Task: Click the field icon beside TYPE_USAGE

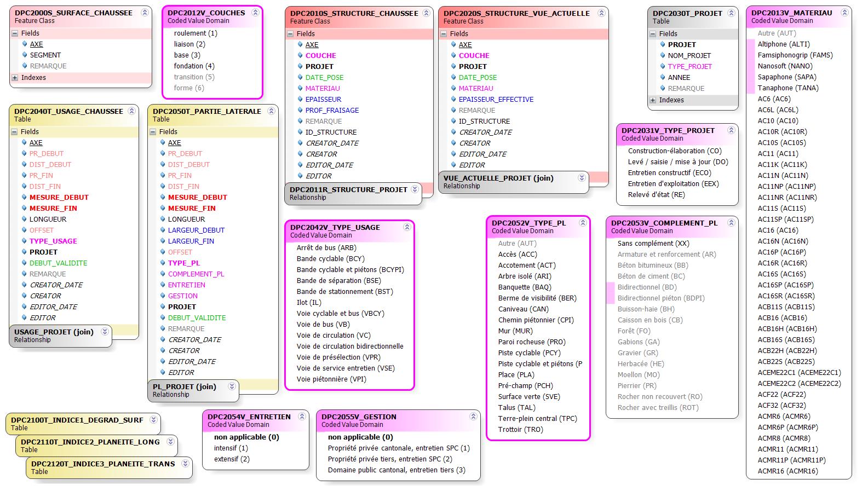Action: point(24,241)
